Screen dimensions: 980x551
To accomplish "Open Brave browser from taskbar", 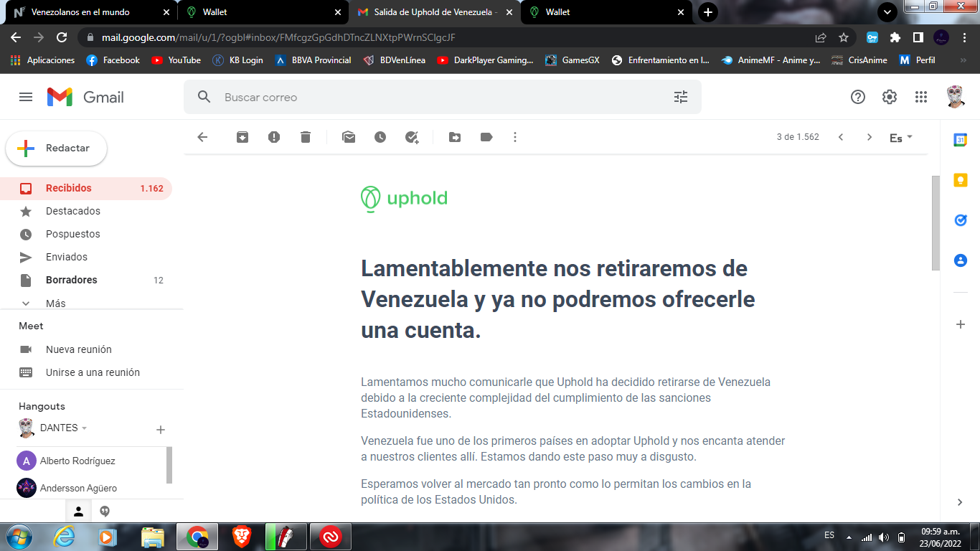I will coord(242,537).
